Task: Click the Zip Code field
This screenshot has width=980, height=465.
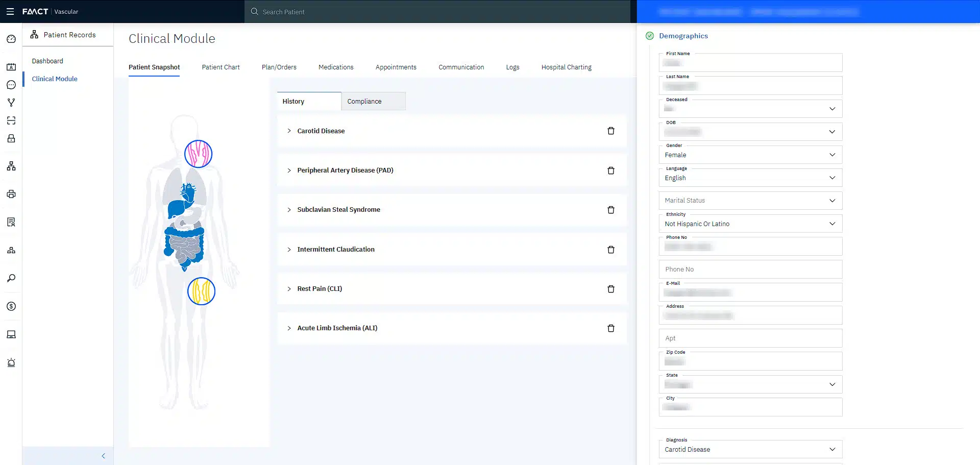Action: coord(750,361)
